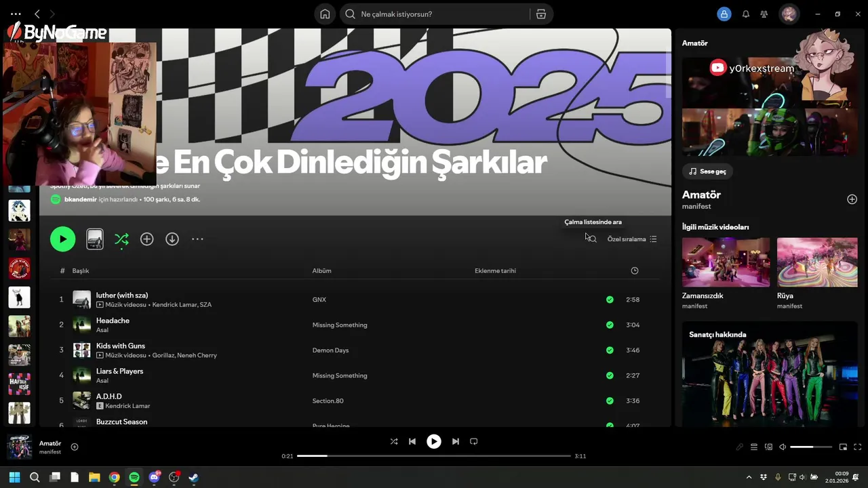Go to Spotify Home

point(325,14)
